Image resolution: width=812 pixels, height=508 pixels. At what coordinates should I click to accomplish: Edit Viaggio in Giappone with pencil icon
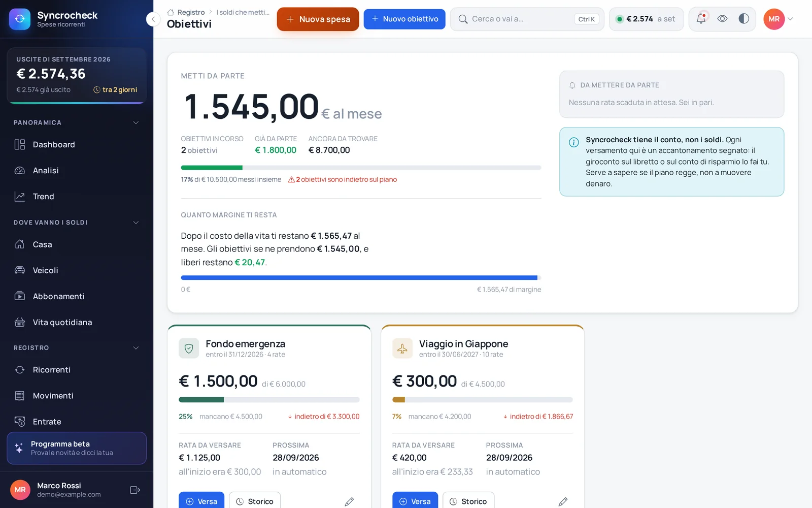tap(563, 501)
